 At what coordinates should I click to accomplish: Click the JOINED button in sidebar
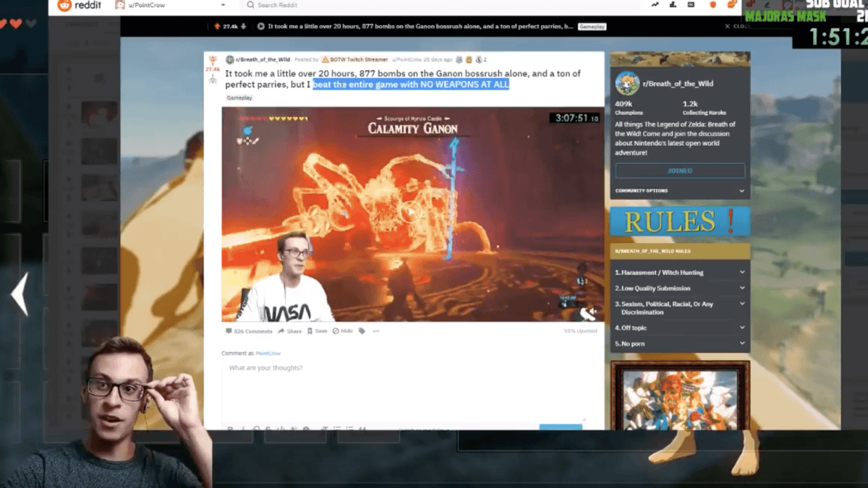pyautogui.click(x=680, y=171)
